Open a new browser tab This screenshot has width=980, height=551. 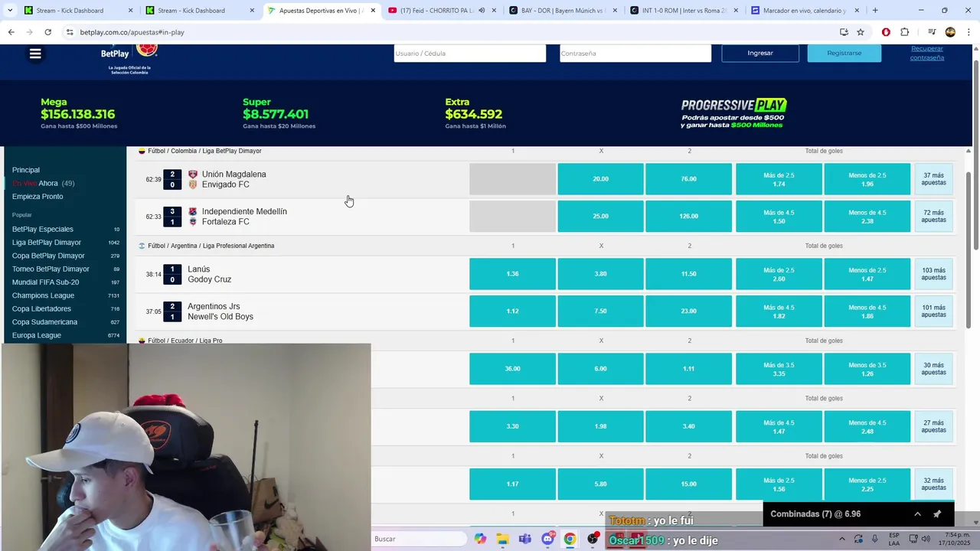point(875,11)
